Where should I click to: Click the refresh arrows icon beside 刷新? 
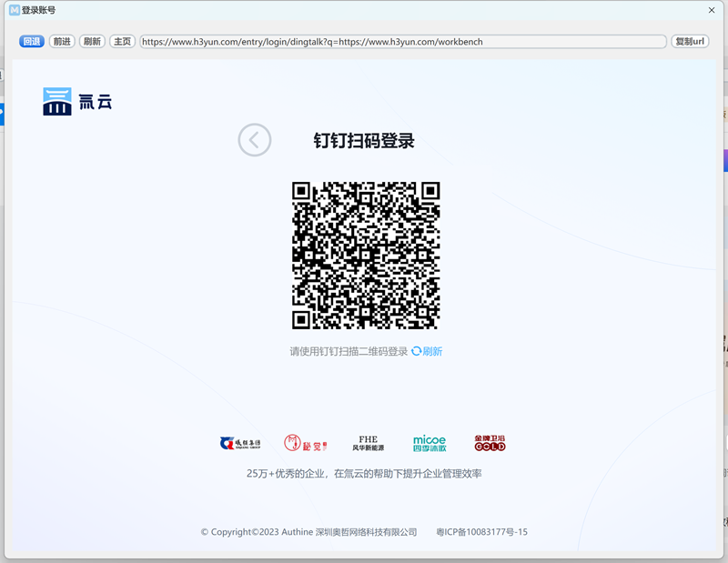pyautogui.click(x=416, y=351)
